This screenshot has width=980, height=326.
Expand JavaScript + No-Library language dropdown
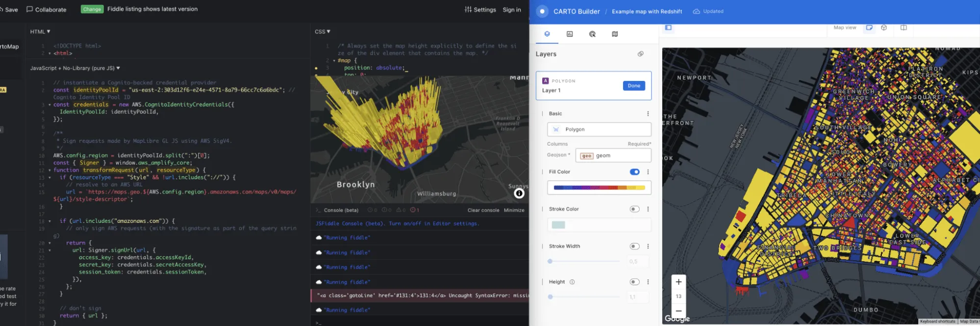click(75, 68)
